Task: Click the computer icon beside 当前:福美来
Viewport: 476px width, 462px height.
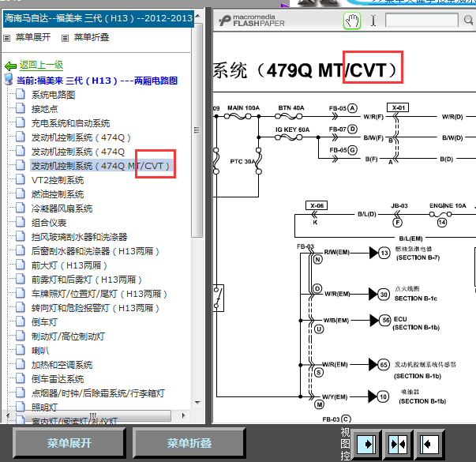Action: [9, 79]
